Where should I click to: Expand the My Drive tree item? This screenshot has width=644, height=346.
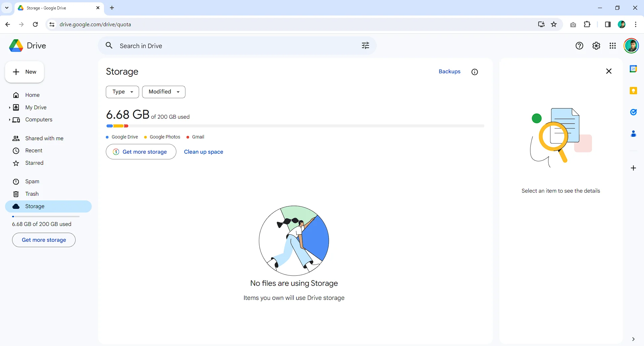point(9,107)
